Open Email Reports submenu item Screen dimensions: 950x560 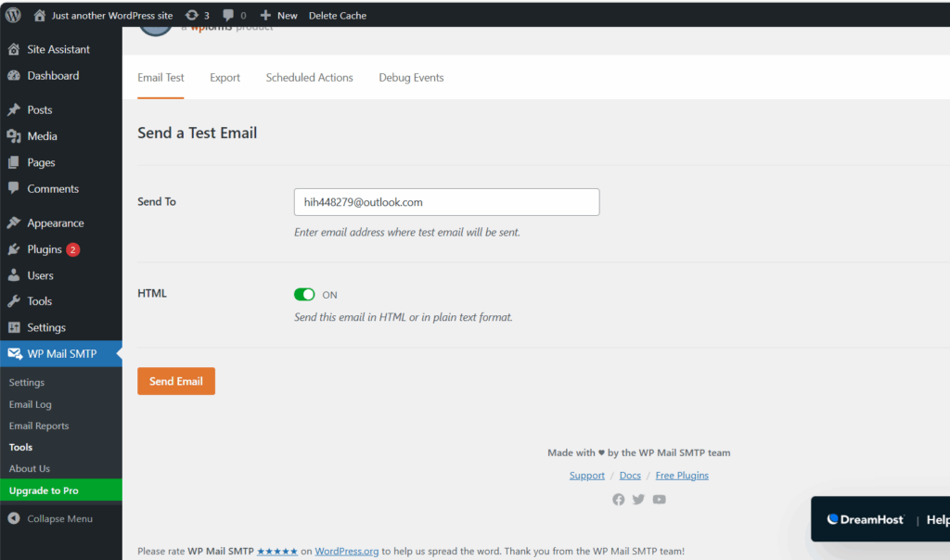[x=39, y=426]
